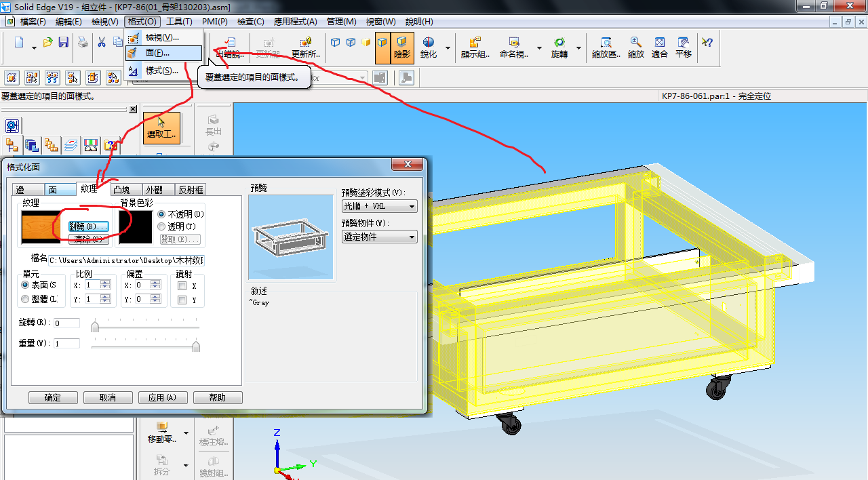Cut selection with the scissors icon
The width and height of the screenshot is (868, 480).
click(x=102, y=43)
